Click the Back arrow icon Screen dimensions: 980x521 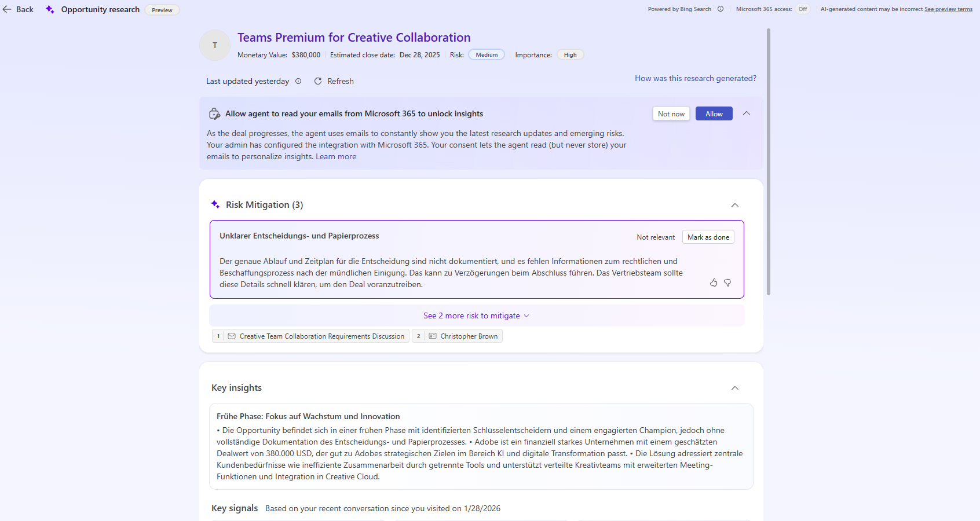click(8, 9)
